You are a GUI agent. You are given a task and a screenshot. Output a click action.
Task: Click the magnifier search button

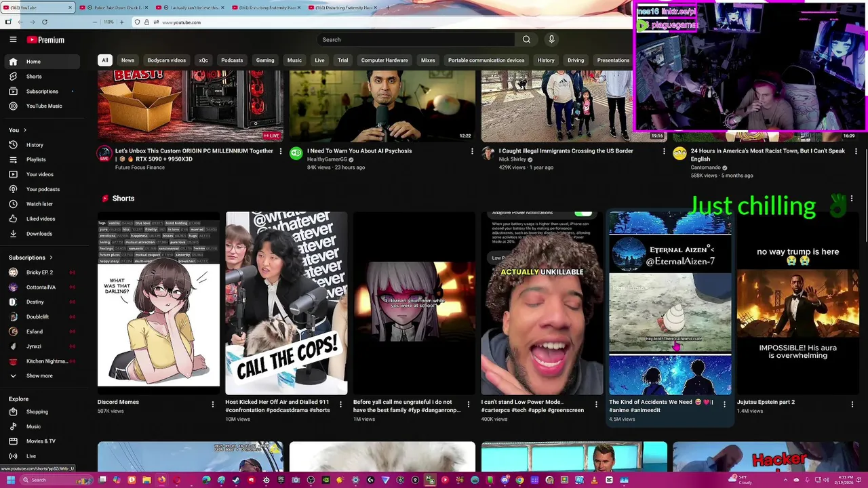coord(526,40)
